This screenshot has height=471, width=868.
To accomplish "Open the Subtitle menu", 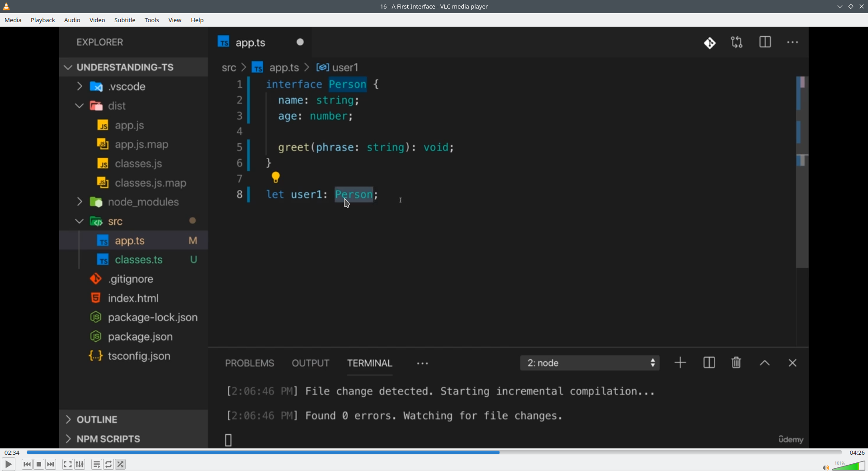I will coord(125,20).
